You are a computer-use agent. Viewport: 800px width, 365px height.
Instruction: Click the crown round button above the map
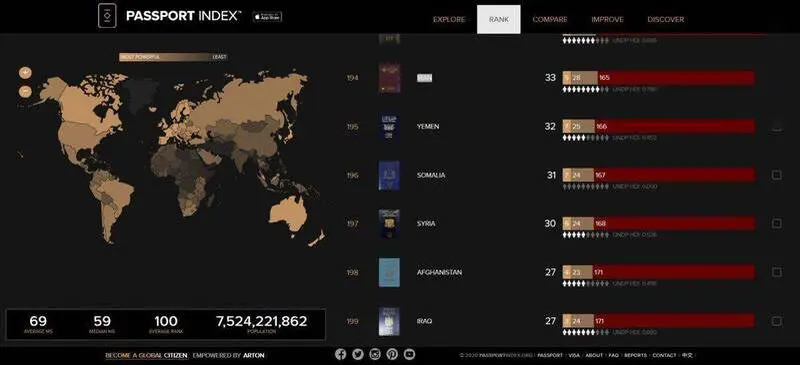click(x=26, y=72)
